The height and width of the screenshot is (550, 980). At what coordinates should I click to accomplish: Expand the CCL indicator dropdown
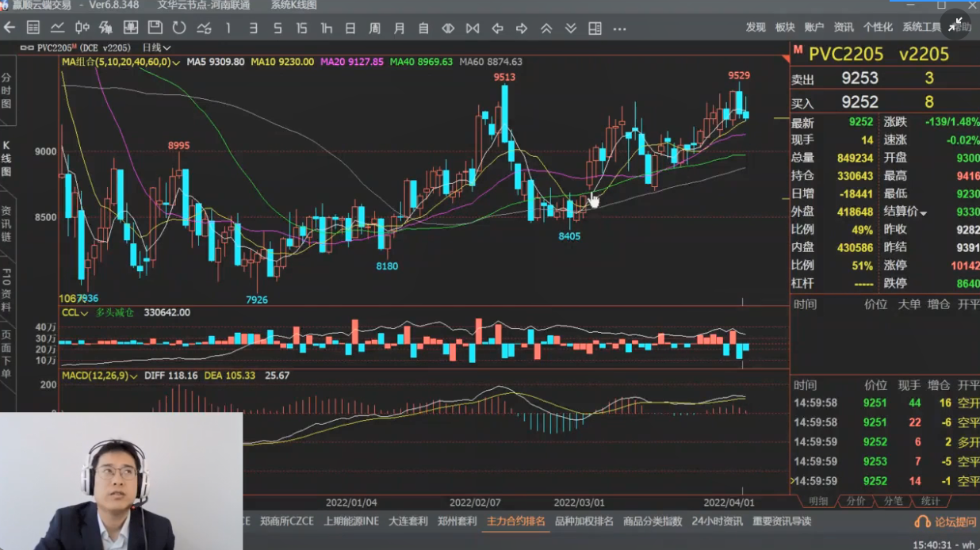[84, 313]
